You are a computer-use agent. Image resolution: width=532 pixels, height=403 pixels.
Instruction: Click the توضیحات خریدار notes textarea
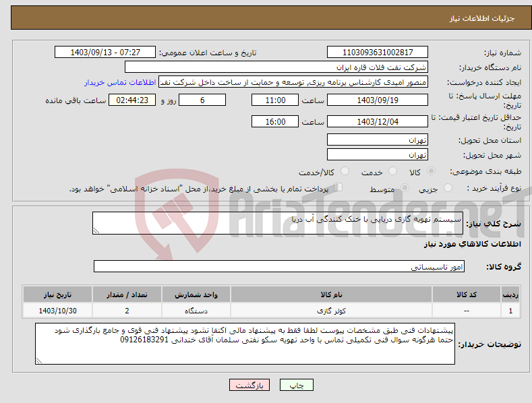pyautogui.click(x=245, y=344)
